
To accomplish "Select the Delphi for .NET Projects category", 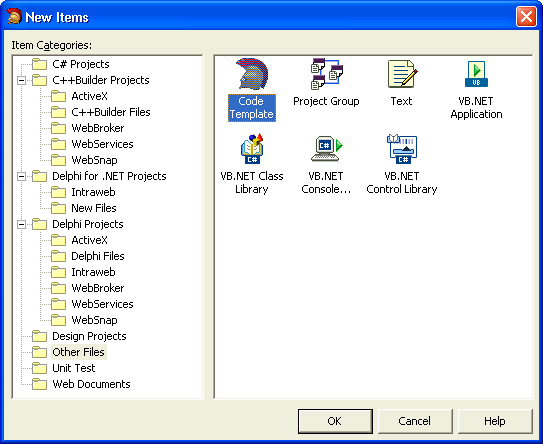I will point(109,176).
